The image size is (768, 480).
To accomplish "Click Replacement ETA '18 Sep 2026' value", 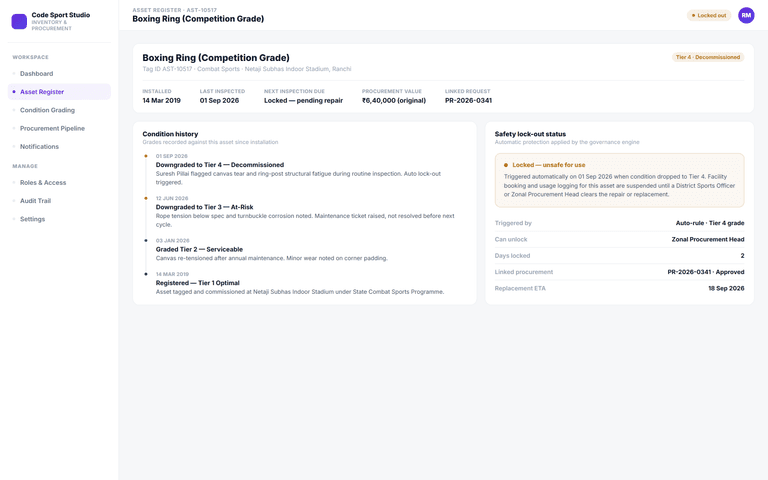I will [726, 288].
